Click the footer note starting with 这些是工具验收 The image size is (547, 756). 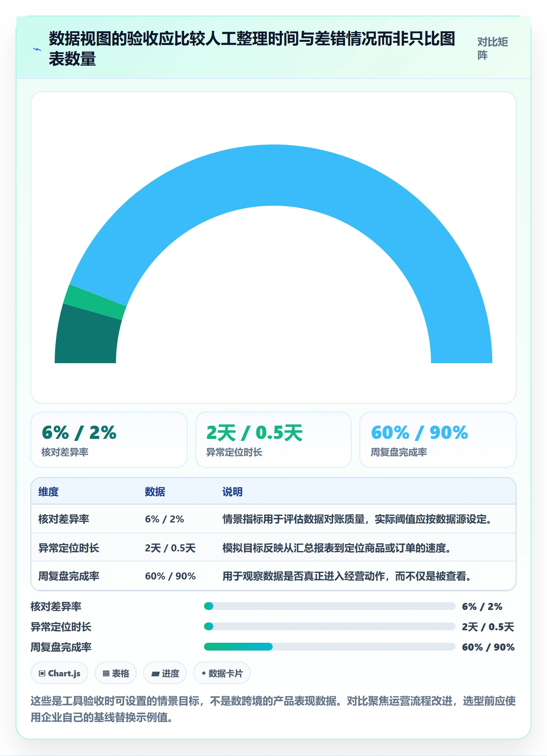coord(273,709)
